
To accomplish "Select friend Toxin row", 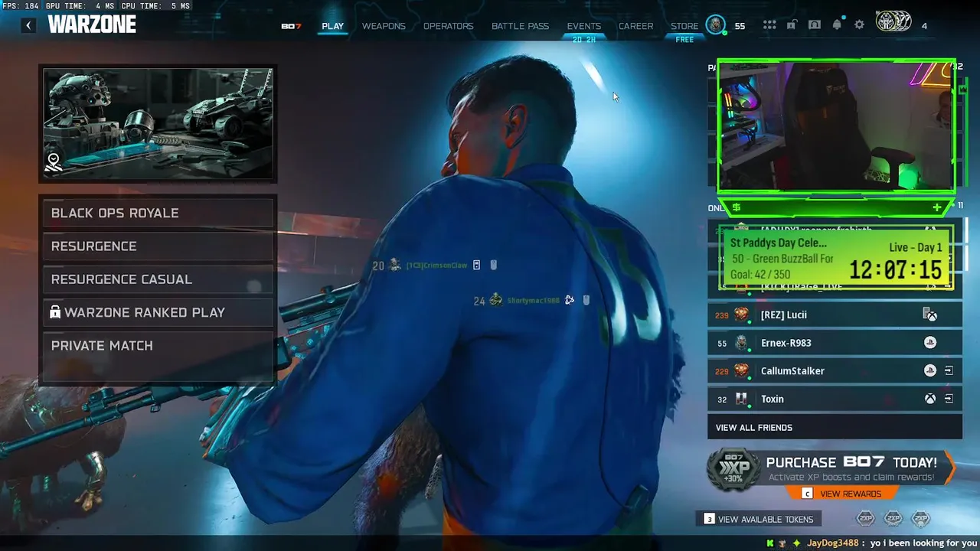I will (835, 399).
